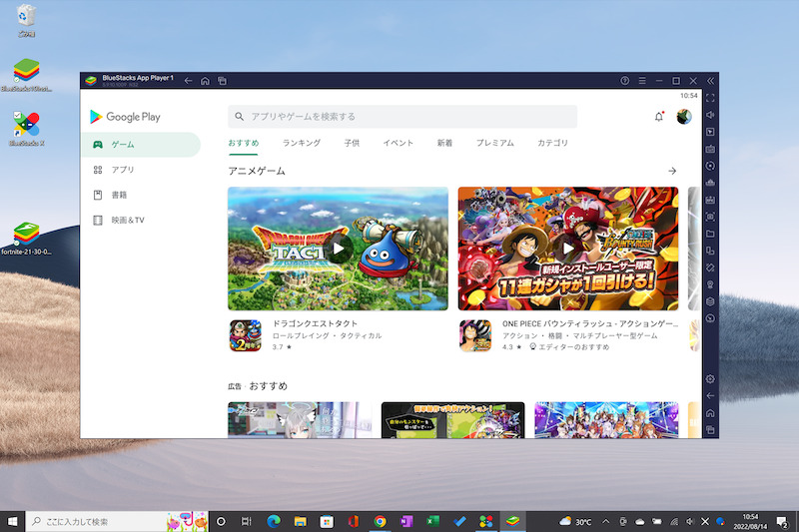Select the カテゴリ tab
Screen dimensions: 799x532
(552, 144)
